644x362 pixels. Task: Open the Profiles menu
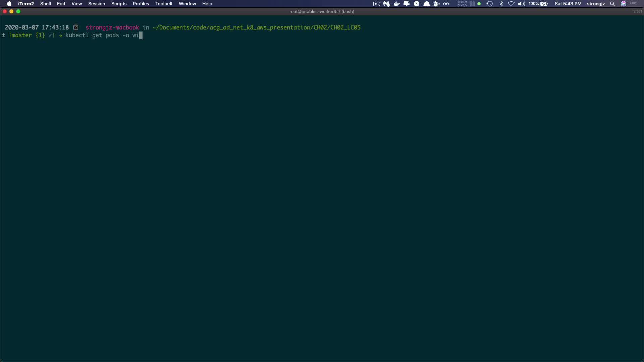[141, 4]
